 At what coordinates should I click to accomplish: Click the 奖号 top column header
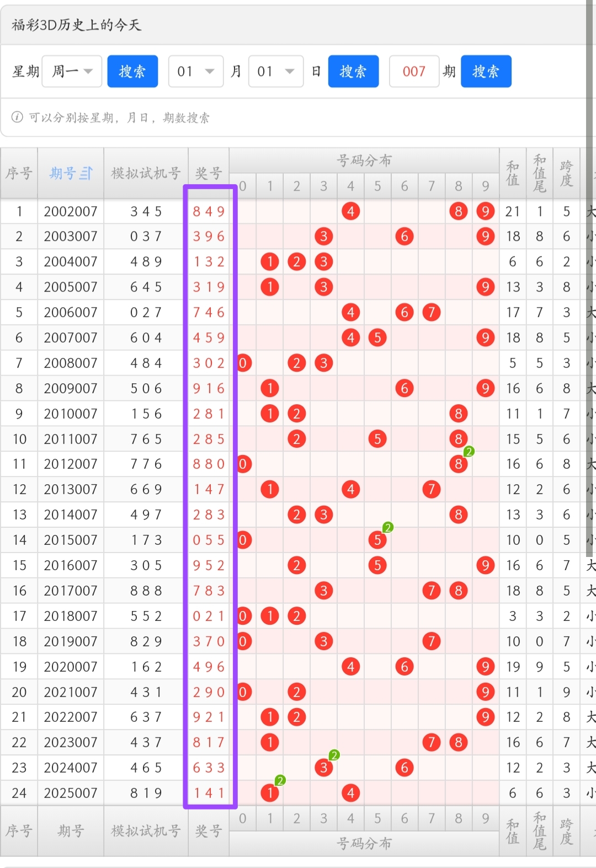point(209,173)
